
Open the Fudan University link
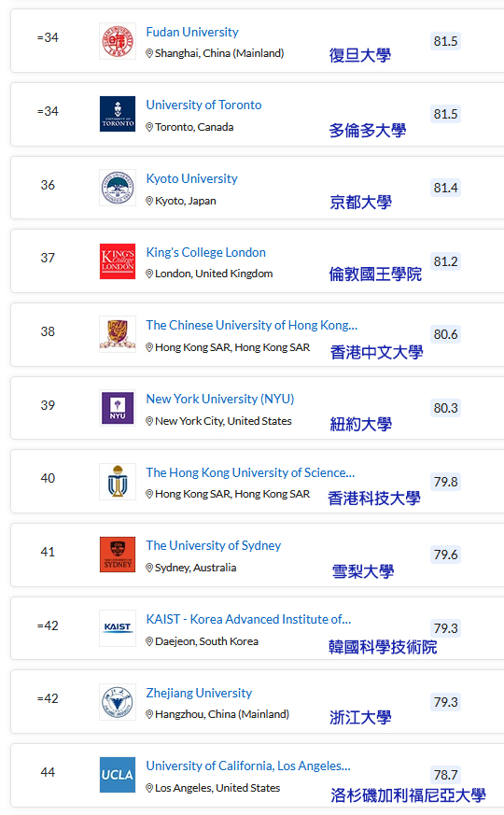192,33
